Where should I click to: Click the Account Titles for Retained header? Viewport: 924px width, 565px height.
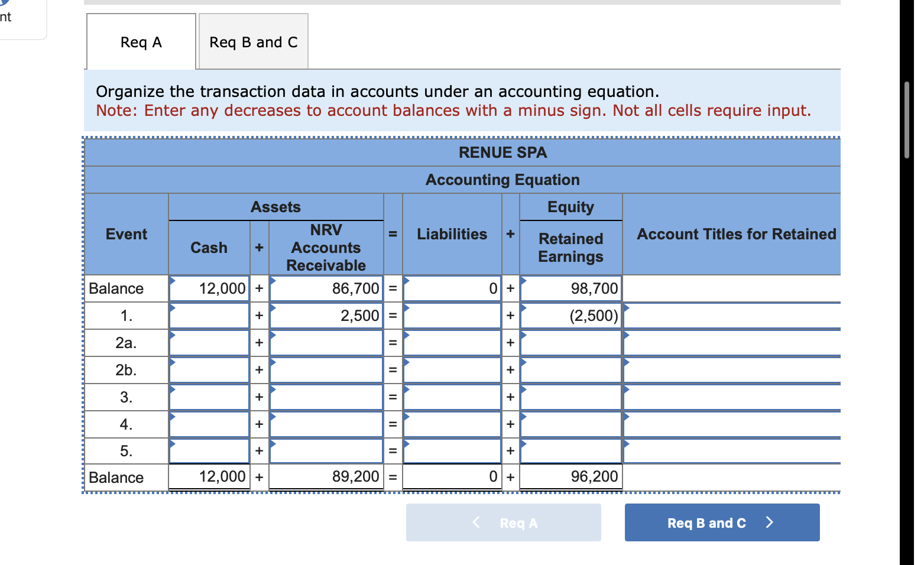[x=737, y=234]
